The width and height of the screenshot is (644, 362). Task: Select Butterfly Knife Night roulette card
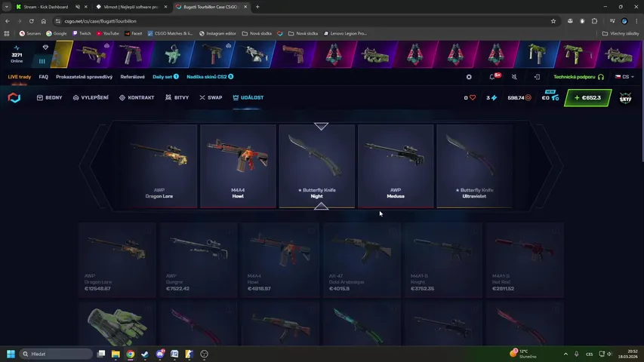[316, 166]
